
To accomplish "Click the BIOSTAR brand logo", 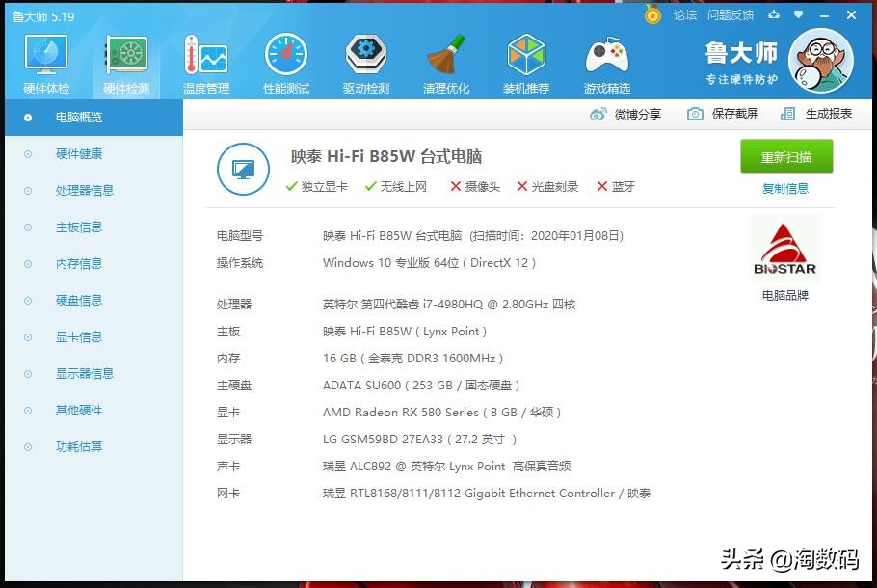I will 784,247.
